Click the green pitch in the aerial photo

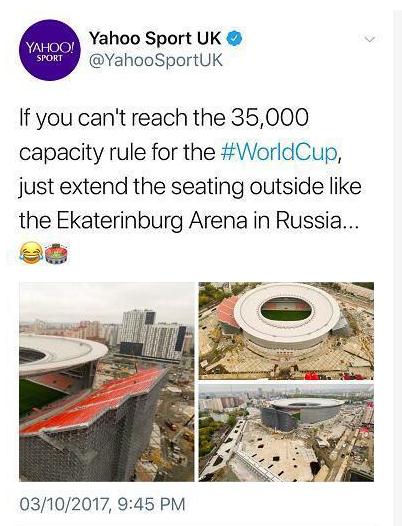[x=286, y=314]
